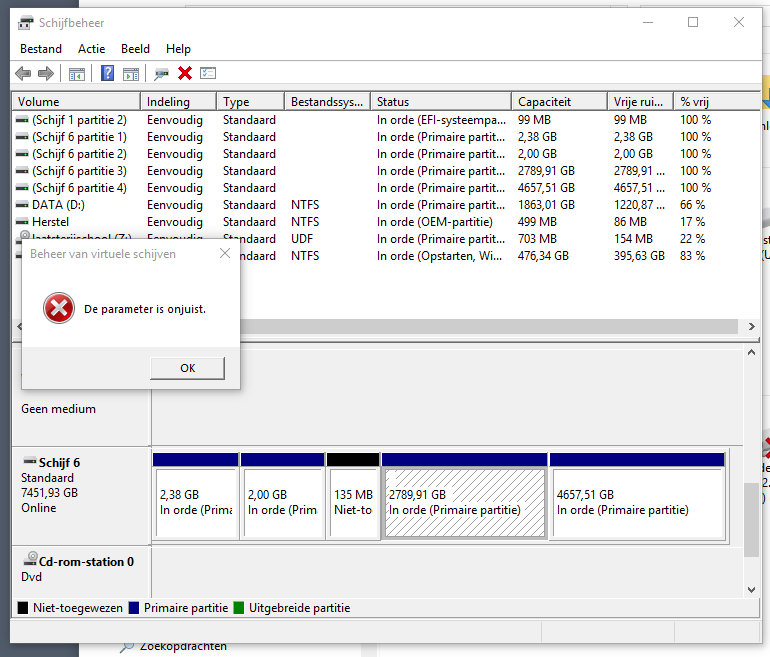This screenshot has height=657, width=770.
Task: Click the red X delete toolbar icon
Action: [185, 73]
